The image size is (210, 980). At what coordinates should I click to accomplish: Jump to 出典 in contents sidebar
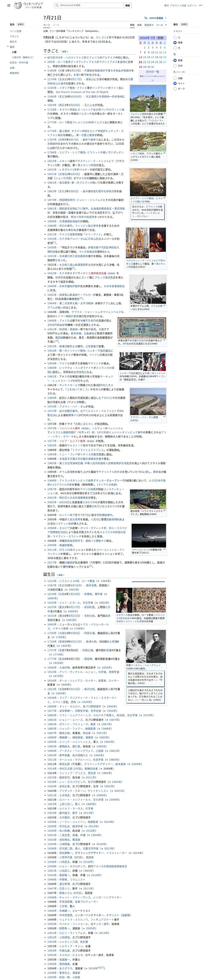12,68
